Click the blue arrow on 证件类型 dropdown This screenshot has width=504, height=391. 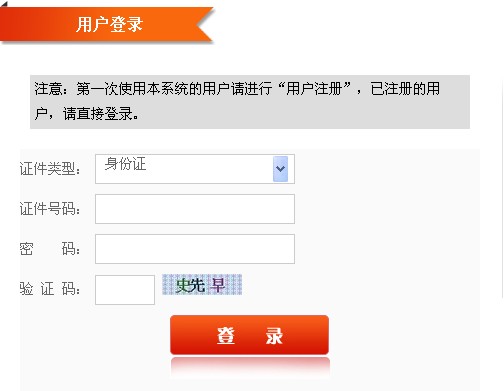coord(280,169)
